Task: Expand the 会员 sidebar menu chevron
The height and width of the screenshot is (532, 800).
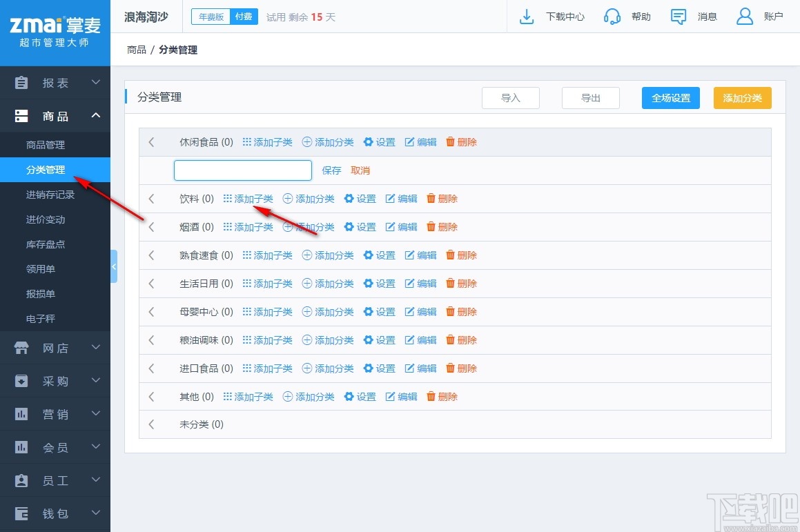Action: (95, 447)
